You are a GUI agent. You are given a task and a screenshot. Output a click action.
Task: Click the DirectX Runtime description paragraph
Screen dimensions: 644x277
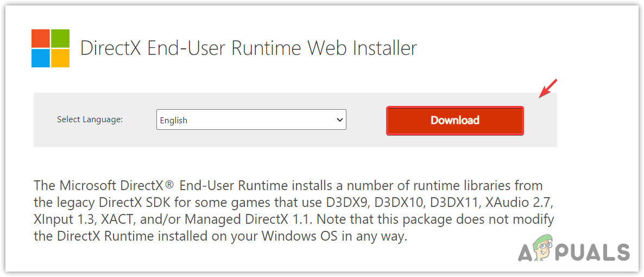point(294,211)
